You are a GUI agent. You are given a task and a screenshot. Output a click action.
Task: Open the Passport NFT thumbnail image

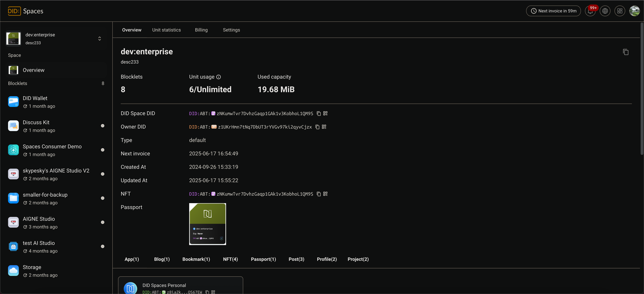[207, 224]
